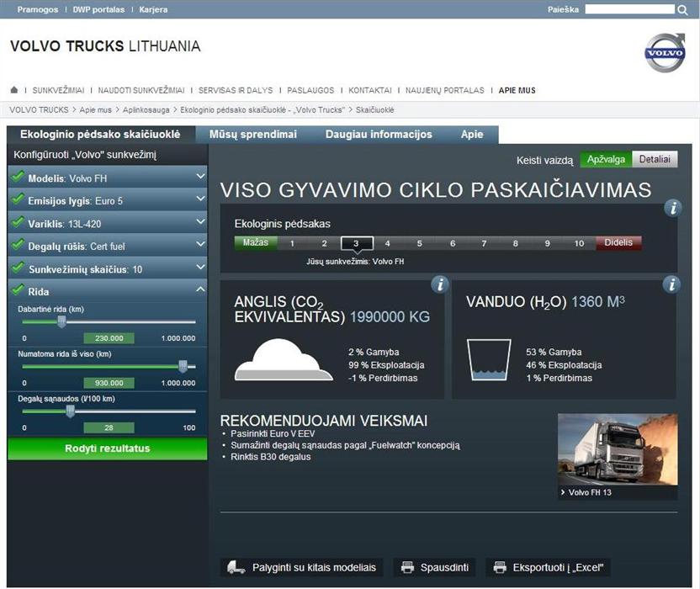
Task: Open info icon on the Vanduo H2O card
Action: (x=672, y=284)
